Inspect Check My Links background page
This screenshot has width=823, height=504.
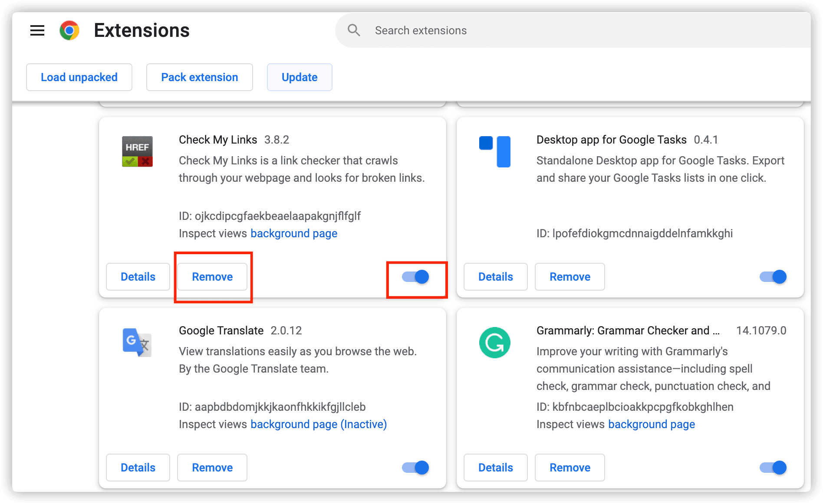293,233
